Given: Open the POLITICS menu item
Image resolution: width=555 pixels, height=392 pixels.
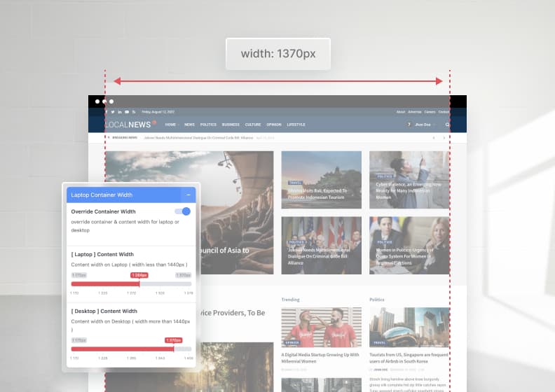Looking at the screenshot, I should tap(208, 125).
